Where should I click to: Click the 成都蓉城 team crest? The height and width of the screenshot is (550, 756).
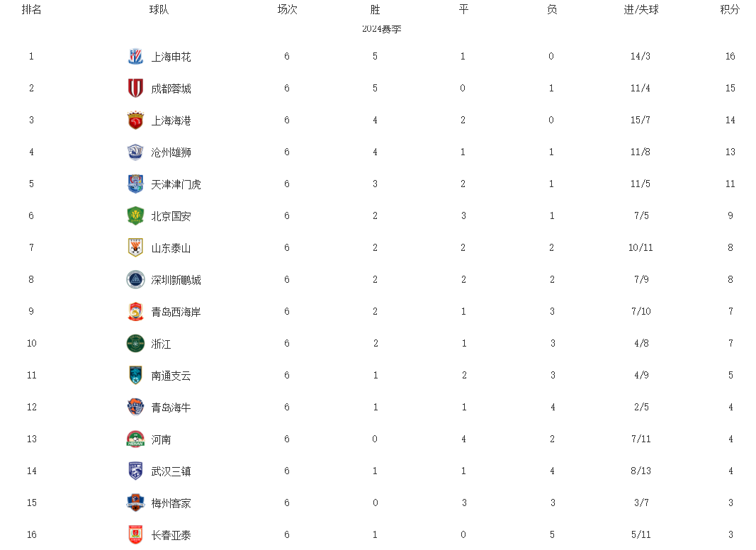(x=135, y=89)
